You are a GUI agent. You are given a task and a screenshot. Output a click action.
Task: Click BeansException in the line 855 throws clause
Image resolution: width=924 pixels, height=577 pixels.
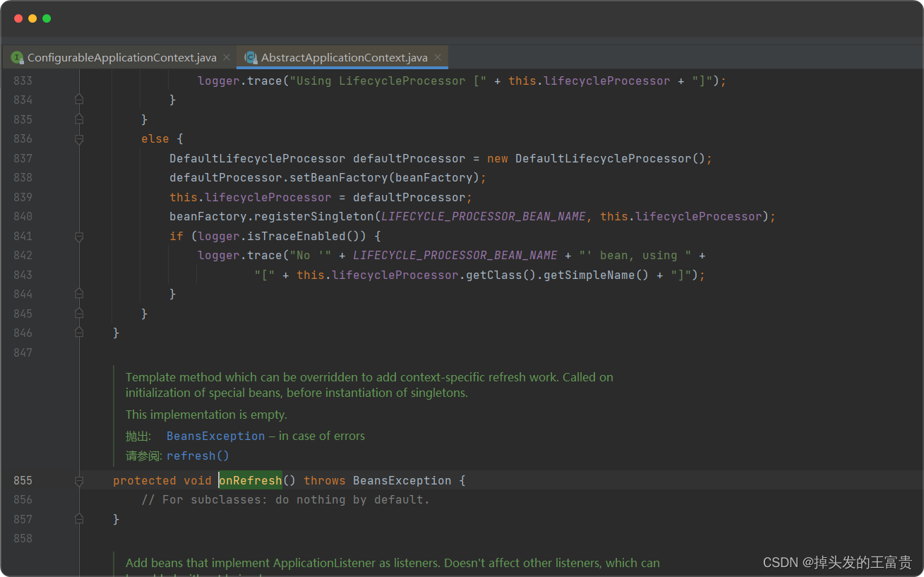pos(402,480)
